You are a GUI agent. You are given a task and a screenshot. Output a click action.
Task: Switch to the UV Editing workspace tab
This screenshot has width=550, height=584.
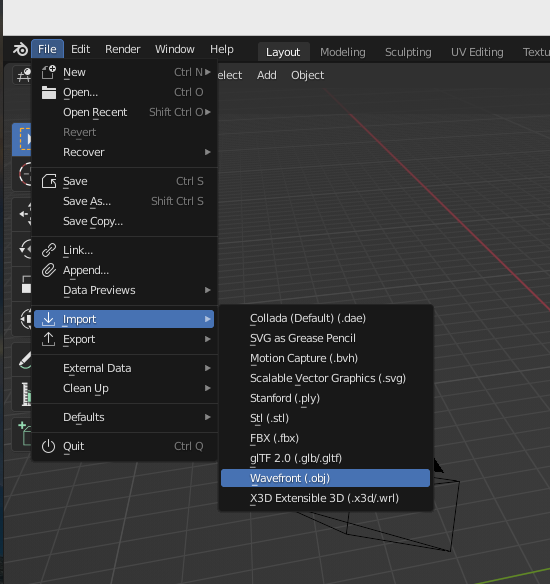(x=477, y=52)
